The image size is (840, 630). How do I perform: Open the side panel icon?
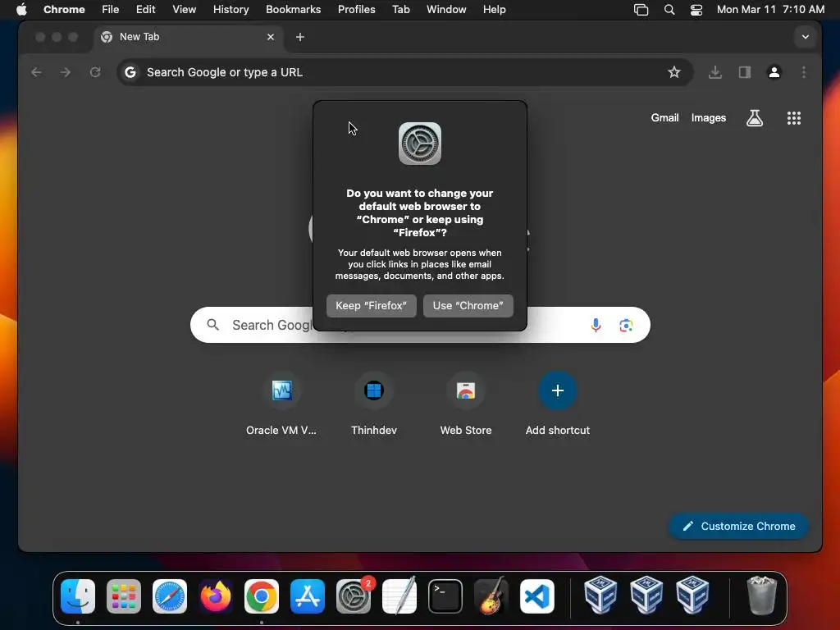(745, 72)
